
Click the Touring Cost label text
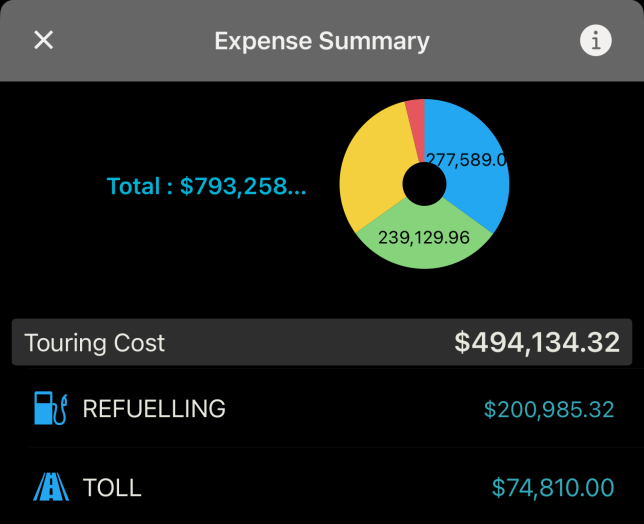click(x=95, y=343)
